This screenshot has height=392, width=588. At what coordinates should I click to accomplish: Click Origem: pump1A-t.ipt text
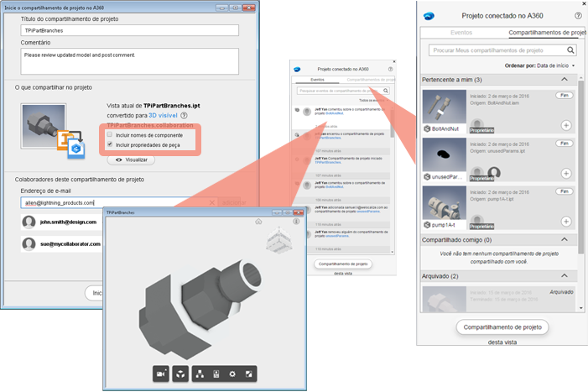(x=492, y=199)
